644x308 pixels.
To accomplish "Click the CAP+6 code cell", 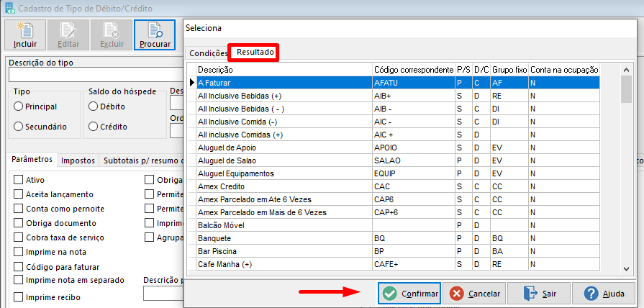I will point(414,212).
